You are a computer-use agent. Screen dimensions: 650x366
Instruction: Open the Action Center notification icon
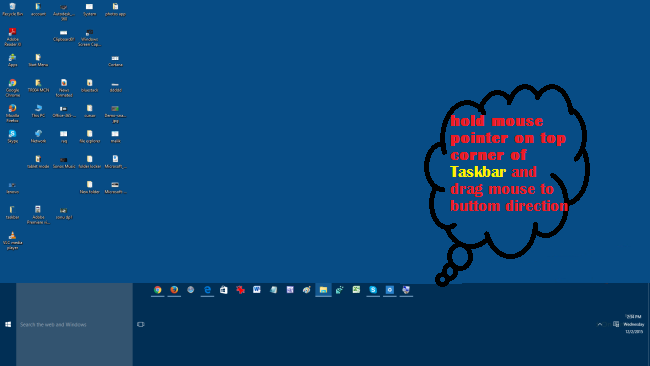[x=616, y=324]
